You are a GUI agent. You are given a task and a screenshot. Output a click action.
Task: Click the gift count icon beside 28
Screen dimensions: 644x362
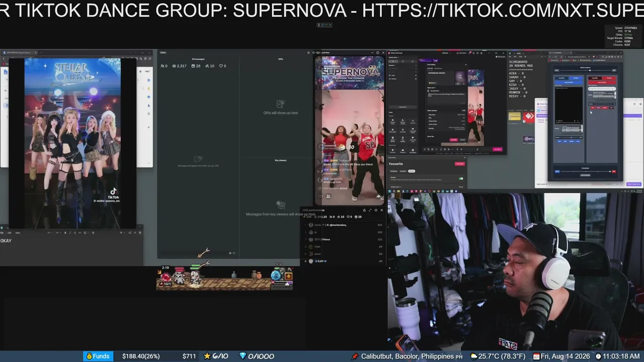(193, 66)
